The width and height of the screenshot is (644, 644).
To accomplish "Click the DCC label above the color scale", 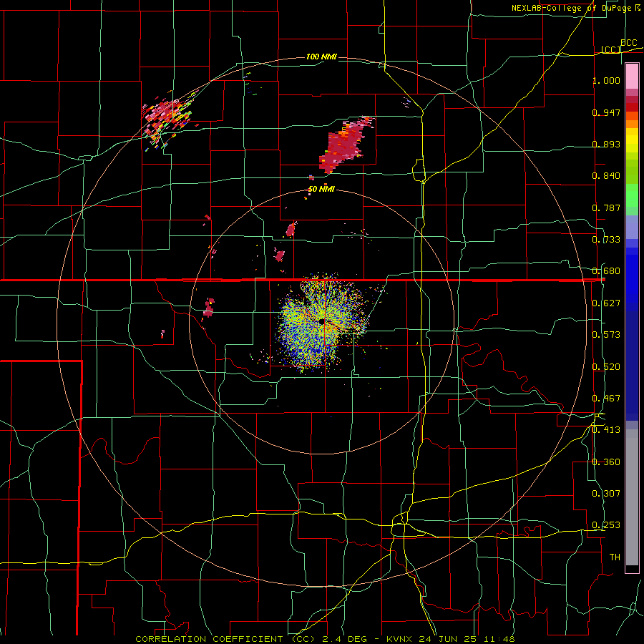I will click(x=628, y=43).
